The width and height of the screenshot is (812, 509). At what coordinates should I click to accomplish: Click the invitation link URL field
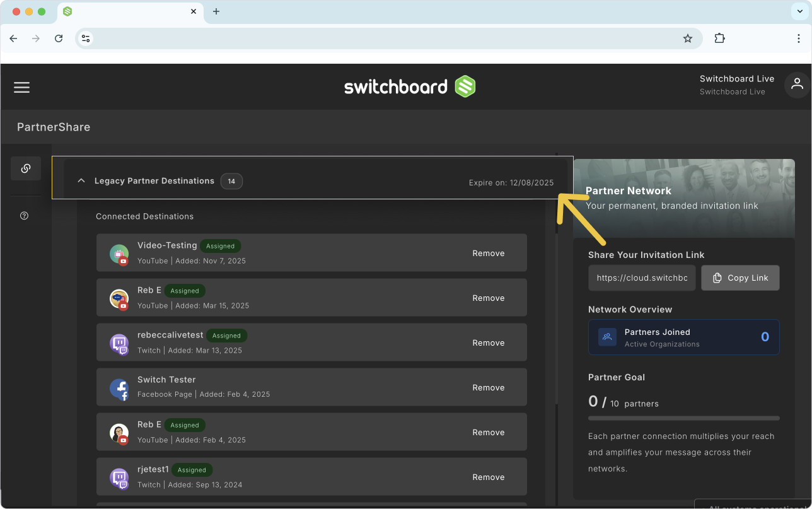(x=642, y=278)
